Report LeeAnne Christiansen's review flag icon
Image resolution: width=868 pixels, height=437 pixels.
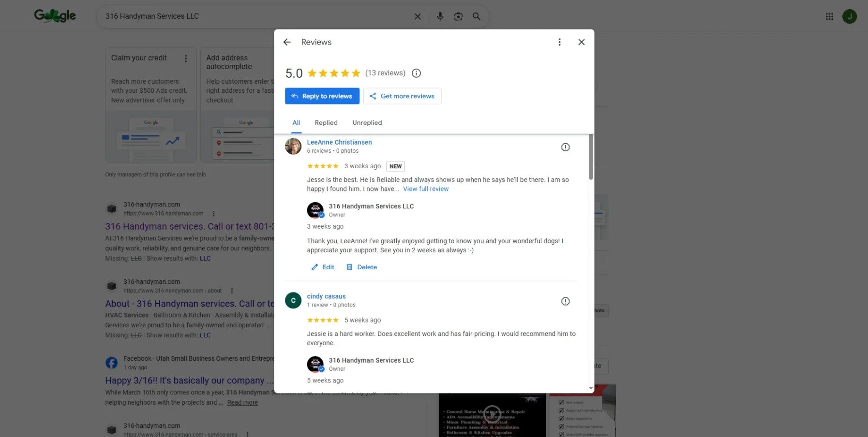pos(565,147)
